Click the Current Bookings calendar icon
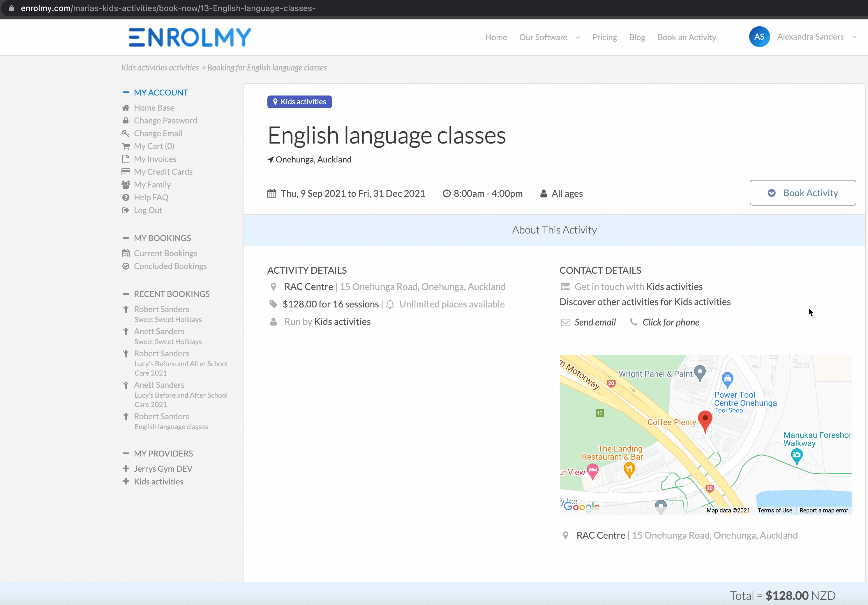 (126, 253)
